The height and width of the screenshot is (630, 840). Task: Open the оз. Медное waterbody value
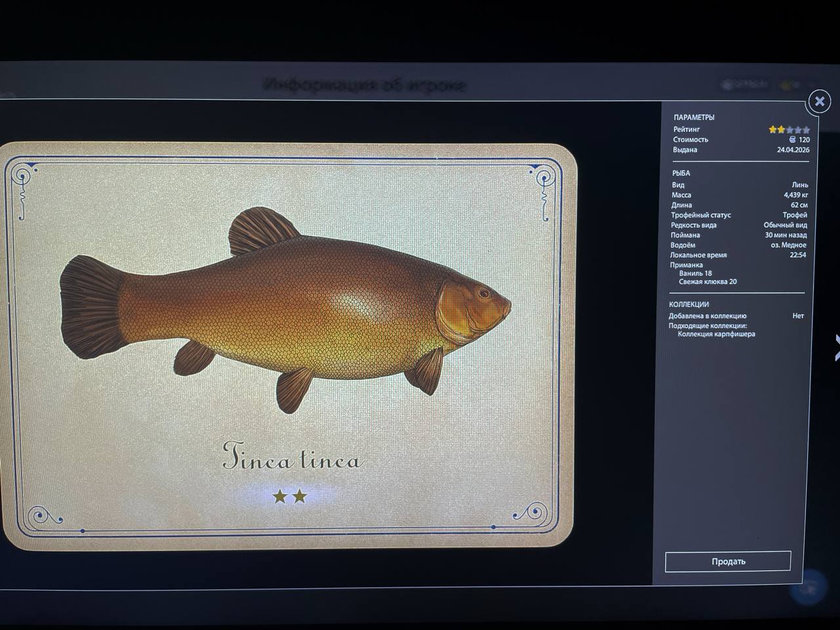click(x=791, y=245)
